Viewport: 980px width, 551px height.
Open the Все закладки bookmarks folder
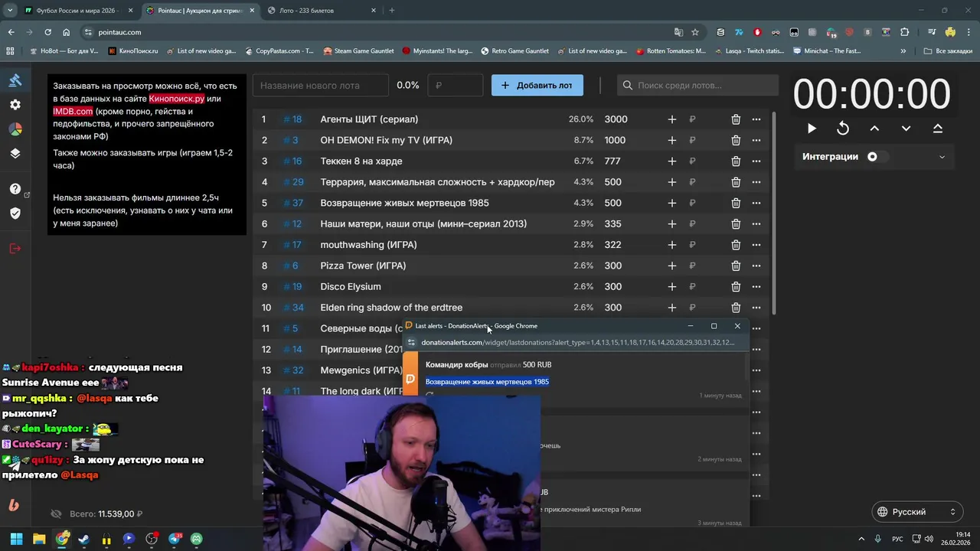pyautogui.click(x=948, y=51)
